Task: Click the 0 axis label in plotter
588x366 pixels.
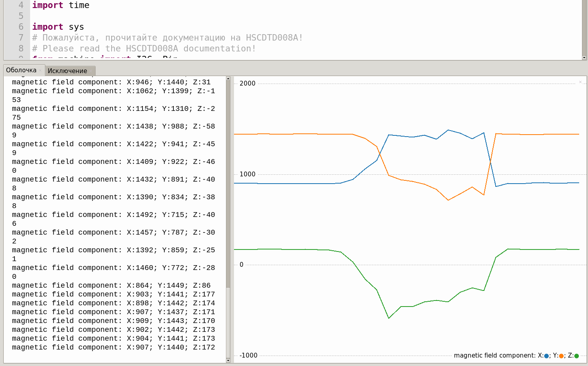Action: click(241, 265)
